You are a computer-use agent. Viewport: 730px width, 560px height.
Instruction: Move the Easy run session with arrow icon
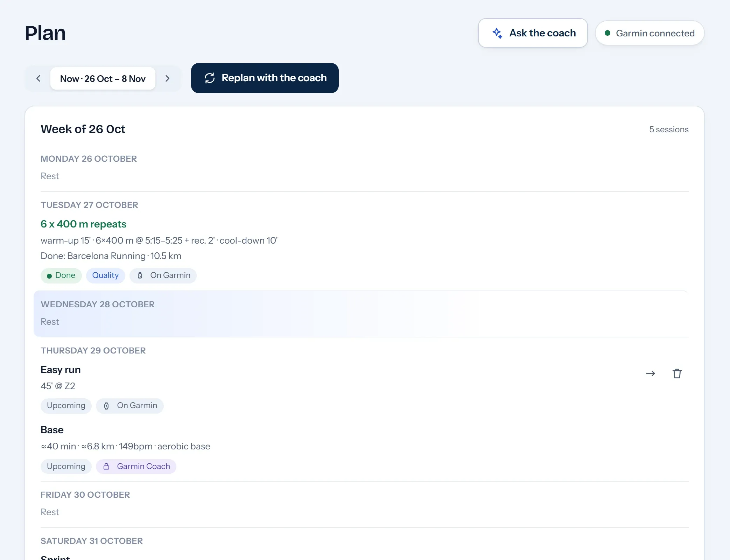tap(651, 373)
